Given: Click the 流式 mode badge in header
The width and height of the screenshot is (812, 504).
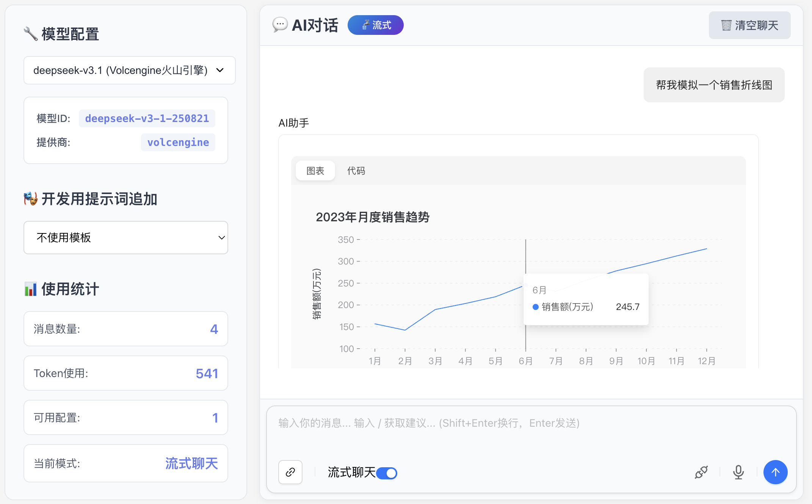Looking at the screenshot, I should [375, 25].
